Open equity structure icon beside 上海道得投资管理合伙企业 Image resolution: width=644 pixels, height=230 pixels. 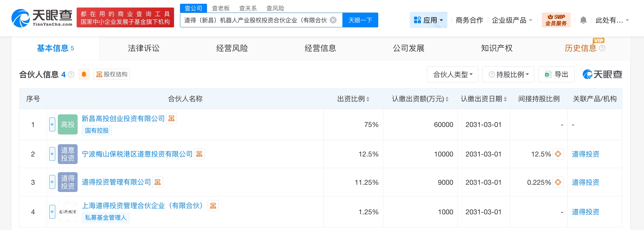[213, 206]
